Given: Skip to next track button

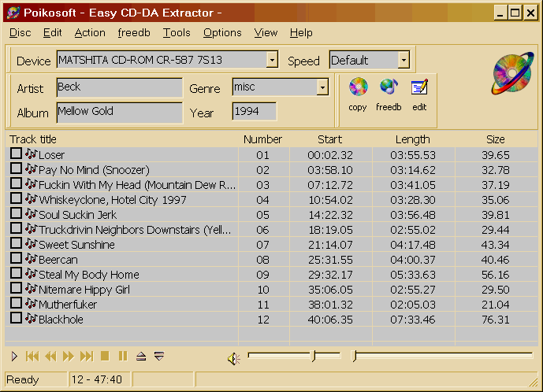Looking at the screenshot, I should coord(87,356).
